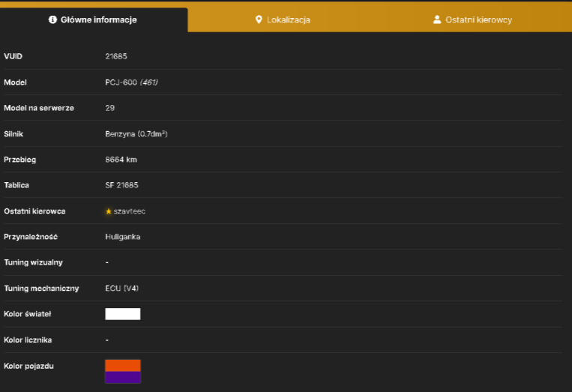Click the driver person icon
572x392 pixels.
437,19
